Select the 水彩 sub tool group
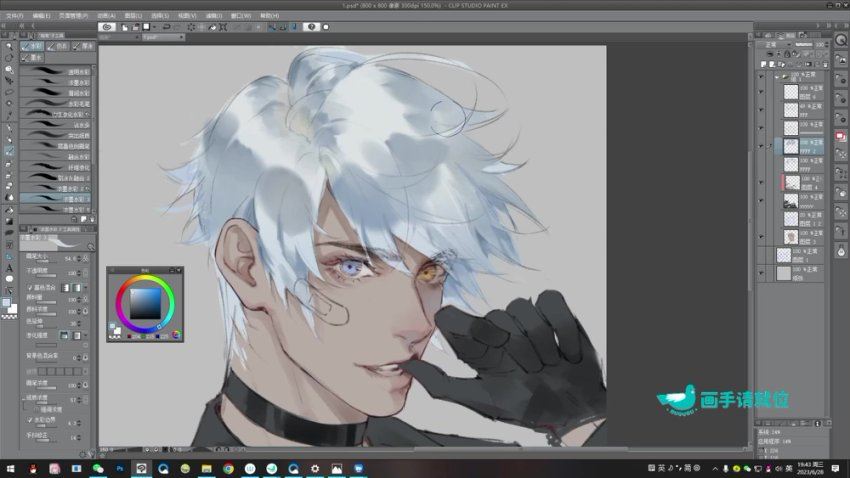The height and width of the screenshot is (478, 850). (33, 47)
